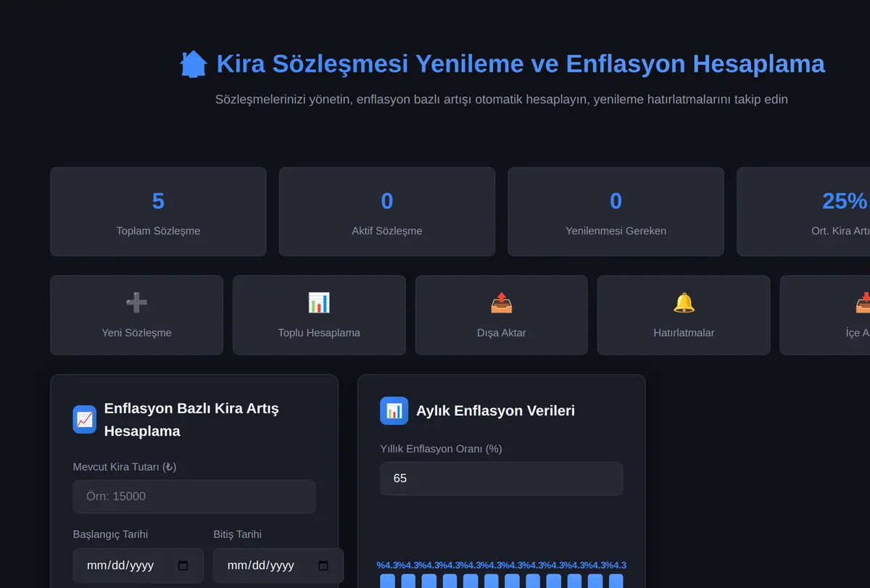Click the bar chart icon for Toplu Hesaplama
This screenshot has width=870, height=588.
coord(319,302)
